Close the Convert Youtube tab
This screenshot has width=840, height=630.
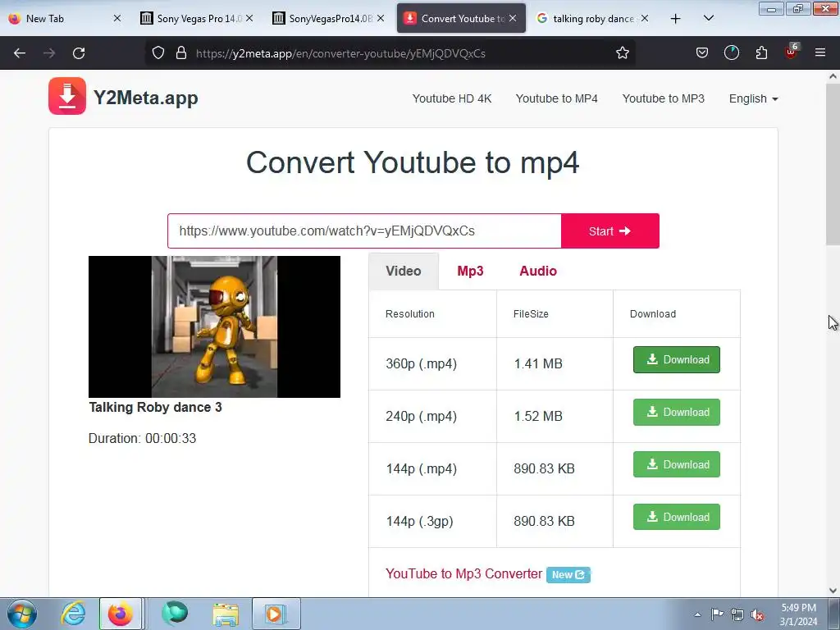tap(513, 19)
